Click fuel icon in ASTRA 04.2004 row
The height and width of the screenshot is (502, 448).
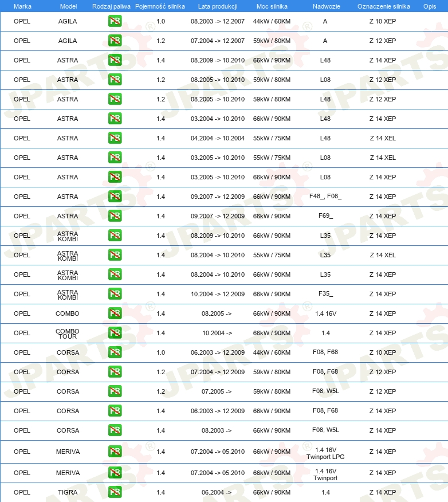[x=115, y=138]
